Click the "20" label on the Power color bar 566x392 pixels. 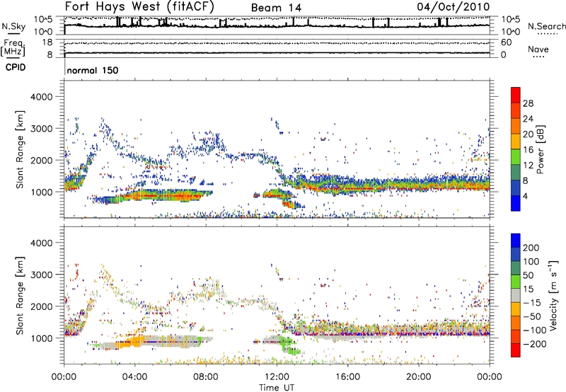528,134
